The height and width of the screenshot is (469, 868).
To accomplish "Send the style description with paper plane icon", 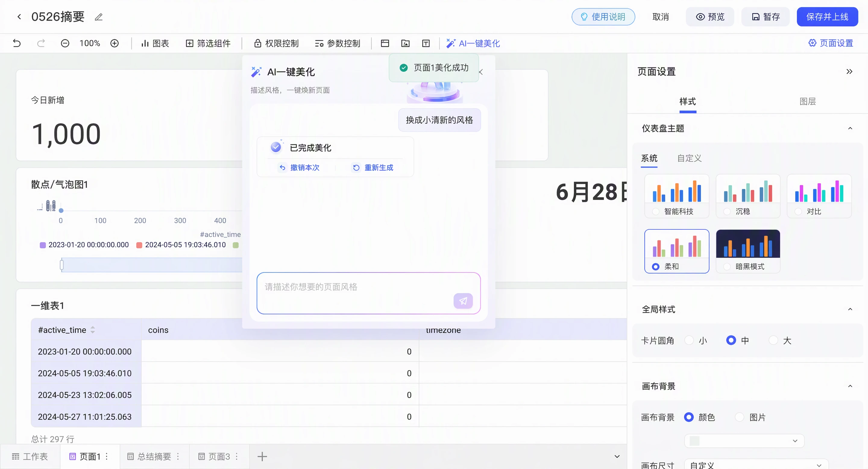I will click(x=463, y=301).
